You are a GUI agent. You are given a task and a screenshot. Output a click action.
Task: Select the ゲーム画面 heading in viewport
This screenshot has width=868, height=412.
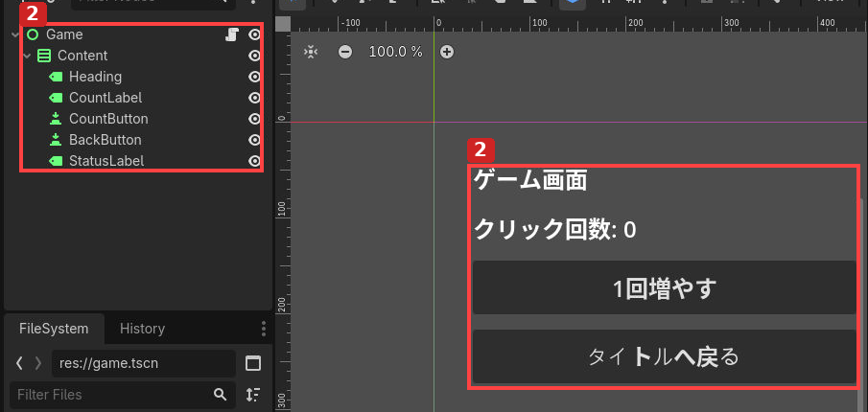(x=530, y=180)
